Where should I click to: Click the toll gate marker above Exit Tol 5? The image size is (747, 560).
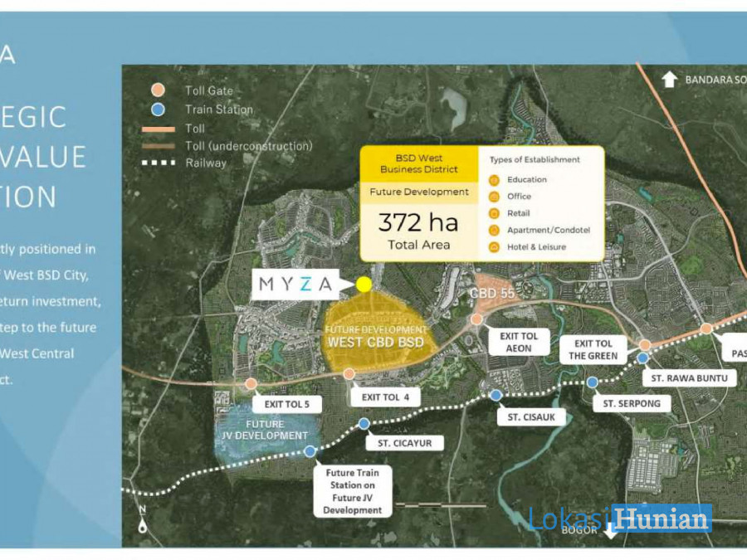pyautogui.click(x=251, y=383)
